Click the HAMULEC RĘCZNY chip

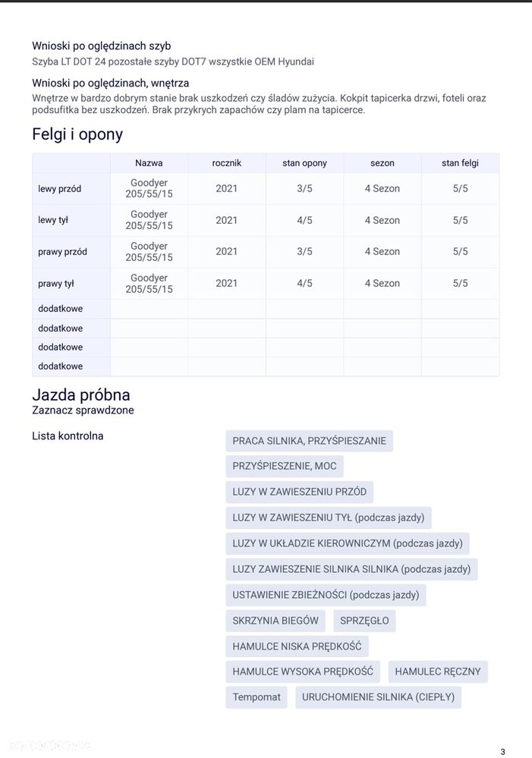point(438,672)
